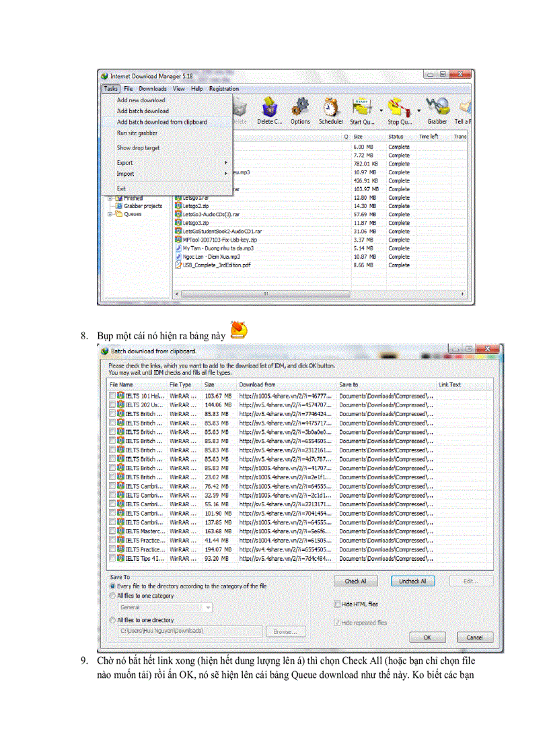Open the Export submenu in Tasks menu
The width and height of the screenshot is (549, 756).
point(124,163)
